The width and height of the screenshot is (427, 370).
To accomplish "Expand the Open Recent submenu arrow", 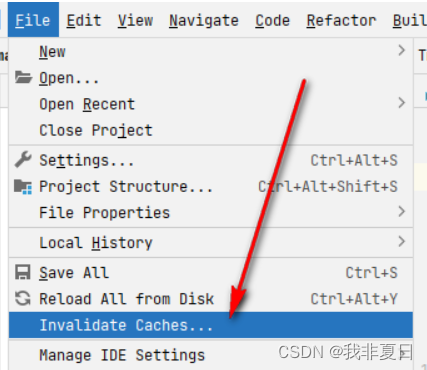I will (402, 103).
